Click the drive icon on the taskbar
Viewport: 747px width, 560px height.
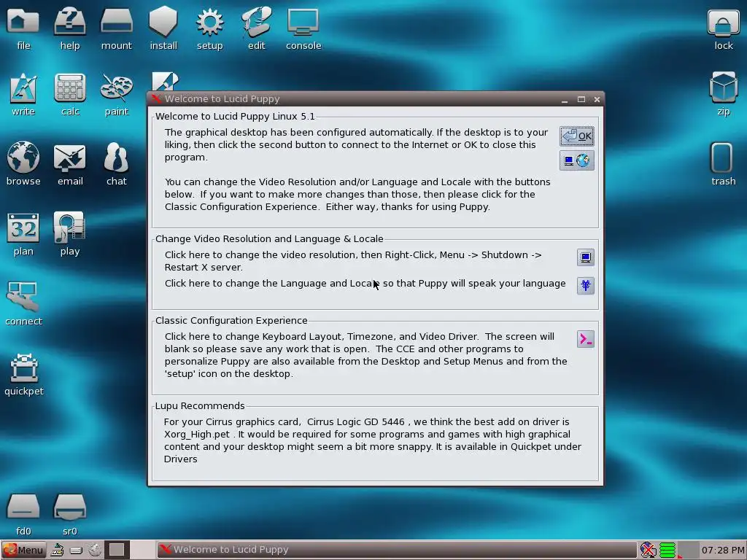(76, 550)
